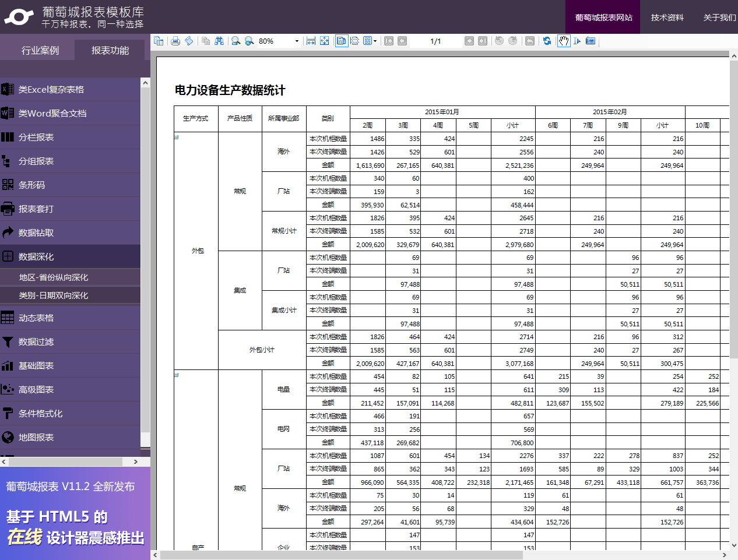Click the history backward icon

coord(500,41)
